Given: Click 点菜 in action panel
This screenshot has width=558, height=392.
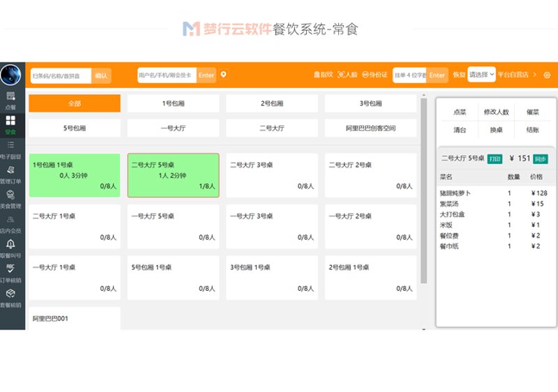Looking at the screenshot, I should tap(460, 112).
